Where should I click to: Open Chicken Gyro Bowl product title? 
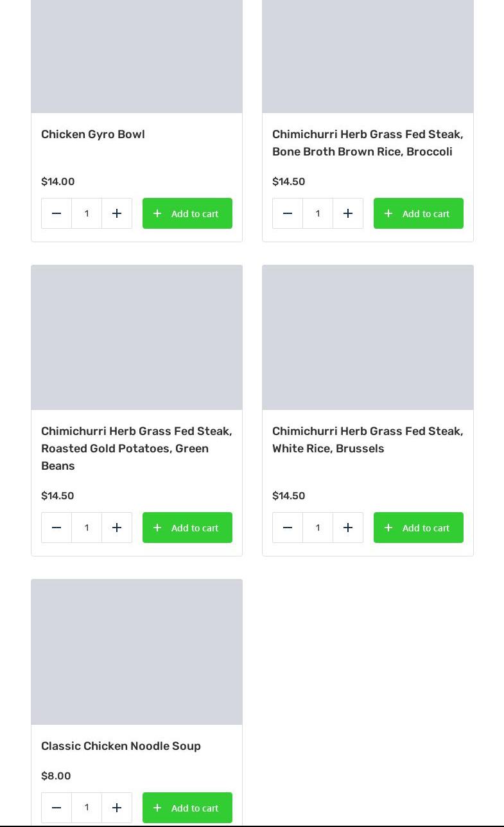[x=93, y=134]
